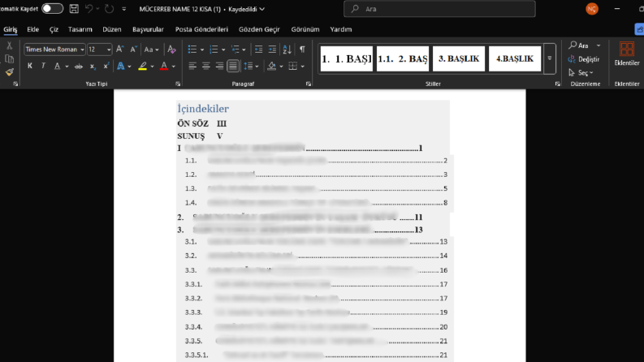Align text left
The width and height of the screenshot is (644, 362).
click(192, 66)
